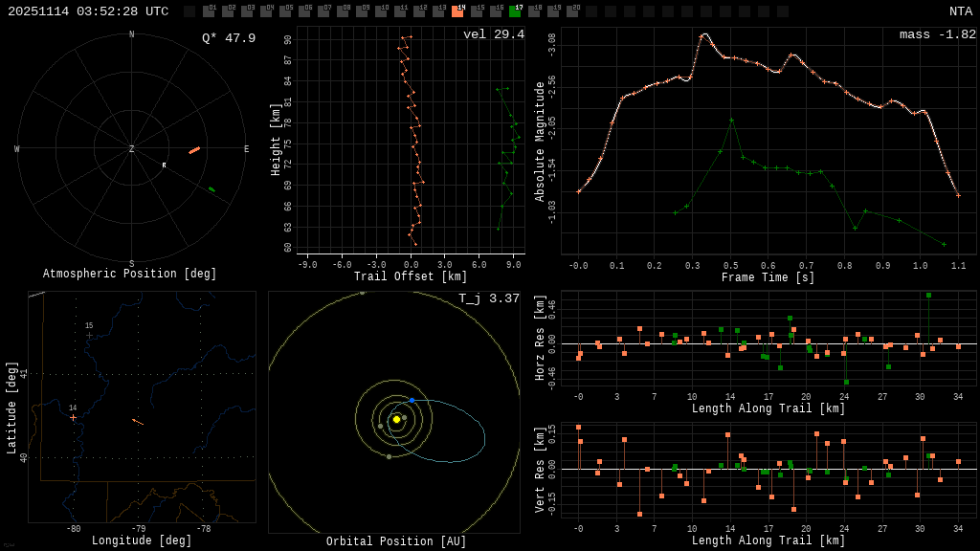Click the UTC timestamp at top left
This screenshot has height=551, width=980.
[x=88, y=11]
